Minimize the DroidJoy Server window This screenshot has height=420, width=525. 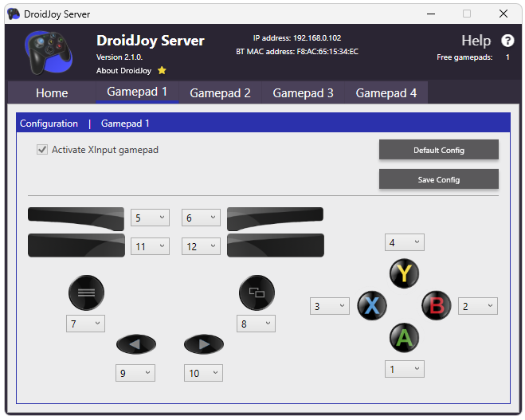pos(431,14)
